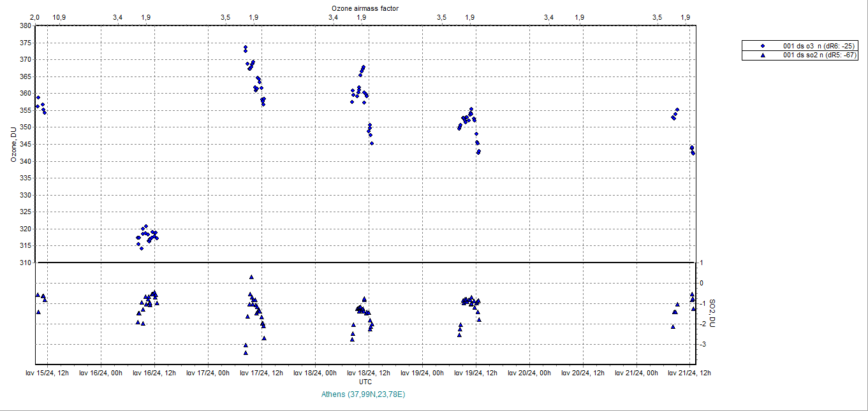Click the '18/24, 00h' time axis label
Screen dimensions: 868x411
coord(314,373)
